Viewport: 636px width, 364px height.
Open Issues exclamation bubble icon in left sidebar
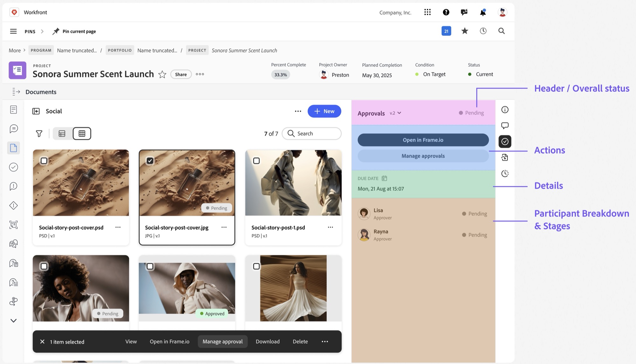[x=13, y=186]
